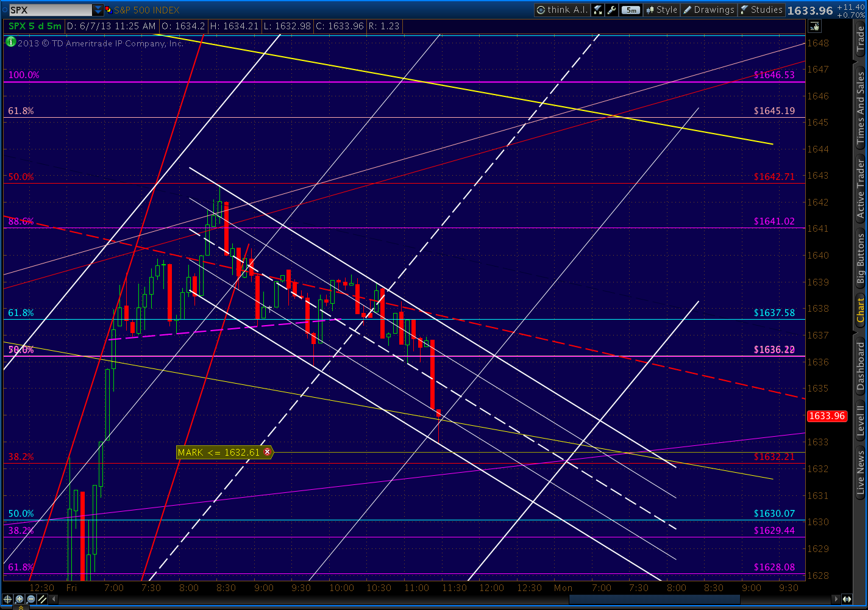
Task: Click the green info icon on chart
Action: (x=10, y=42)
